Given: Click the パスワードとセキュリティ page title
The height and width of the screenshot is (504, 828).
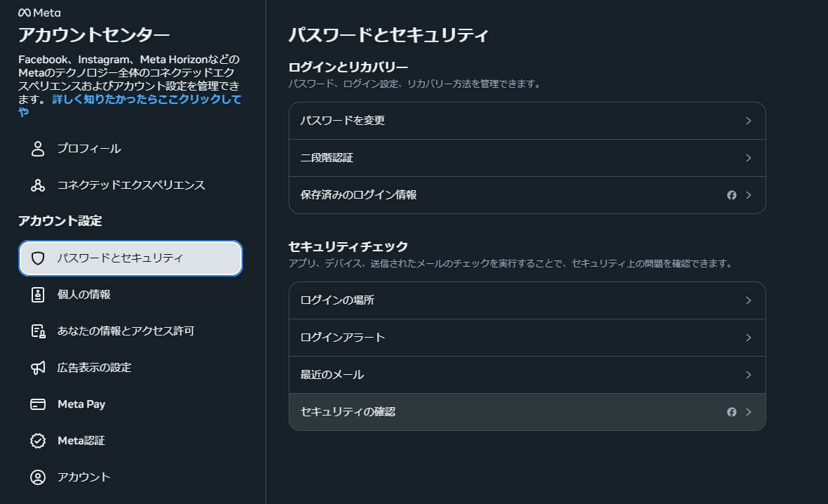Looking at the screenshot, I should point(388,35).
